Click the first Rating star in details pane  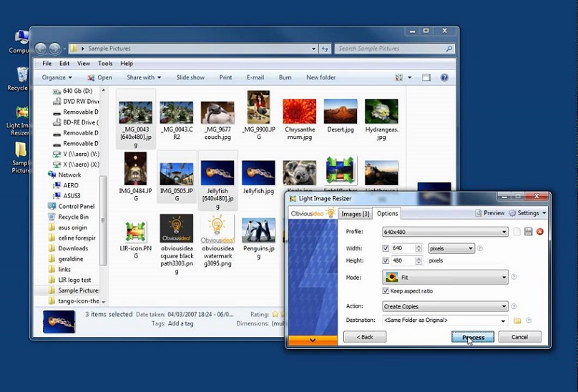click(x=275, y=314)
